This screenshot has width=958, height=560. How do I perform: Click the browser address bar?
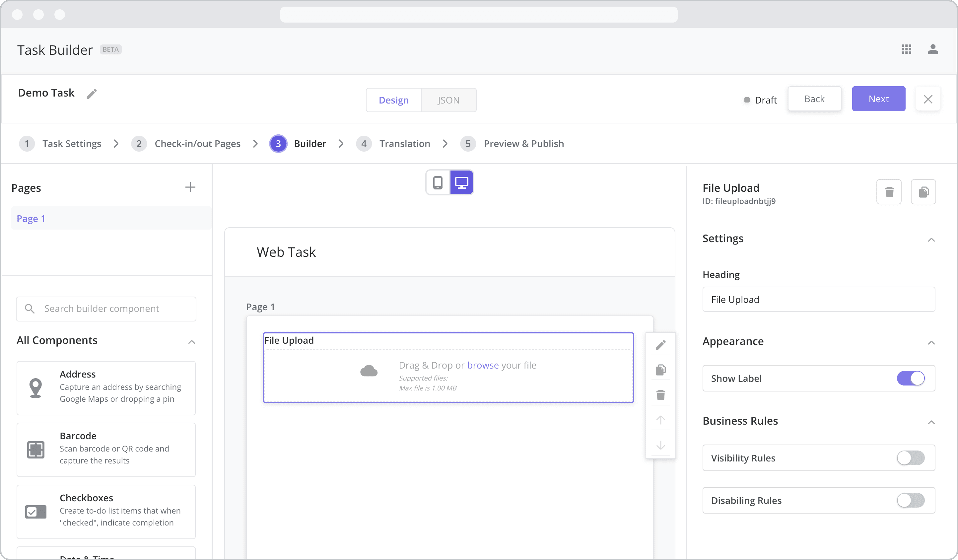[479, 15]
